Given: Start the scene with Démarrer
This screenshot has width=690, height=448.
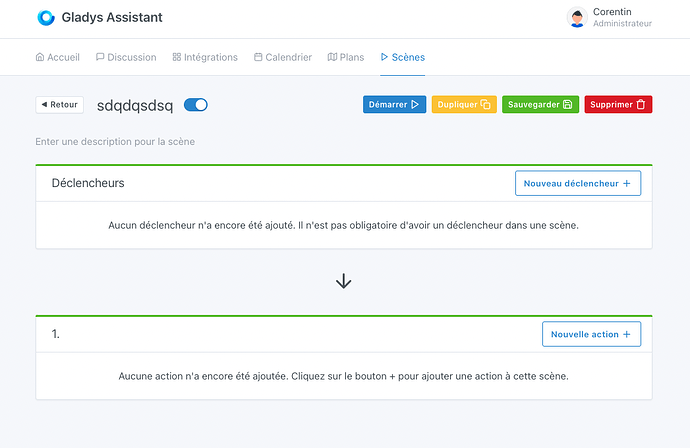Looking at the screenshot, I should coord(394,104).
